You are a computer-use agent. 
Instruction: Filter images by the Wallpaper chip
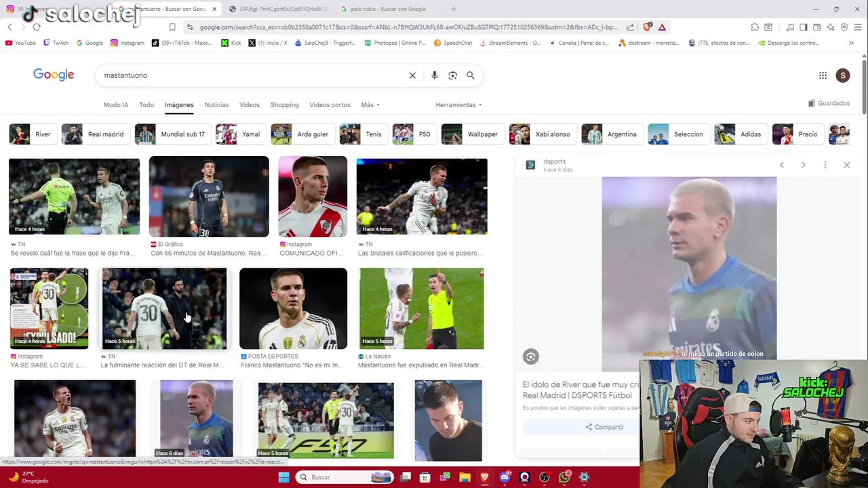point(473,134)
